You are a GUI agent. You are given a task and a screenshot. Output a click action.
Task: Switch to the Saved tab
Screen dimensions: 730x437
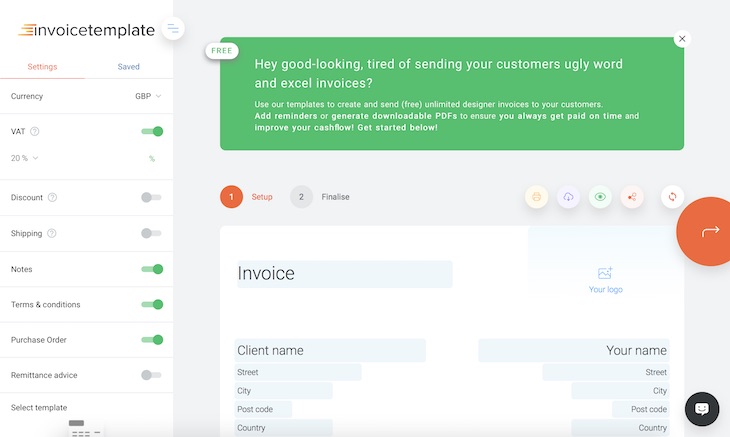(129, 67)
